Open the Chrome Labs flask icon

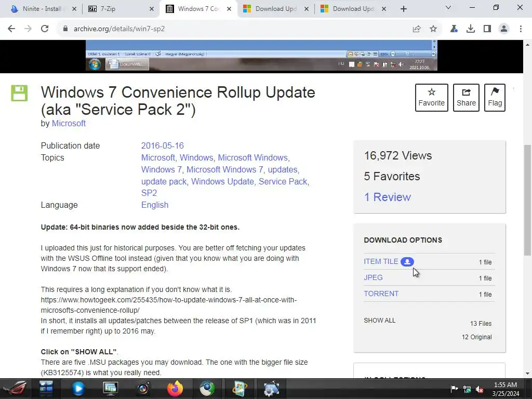pyautogui.click(x=454, y=29)
